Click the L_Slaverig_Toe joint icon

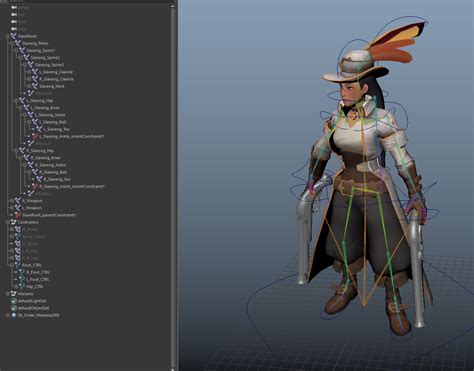coord(39,129)
